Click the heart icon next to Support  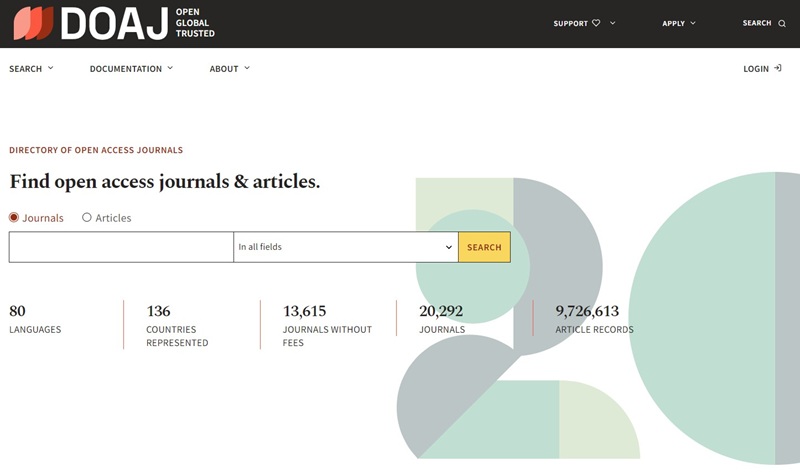[596, 23]
